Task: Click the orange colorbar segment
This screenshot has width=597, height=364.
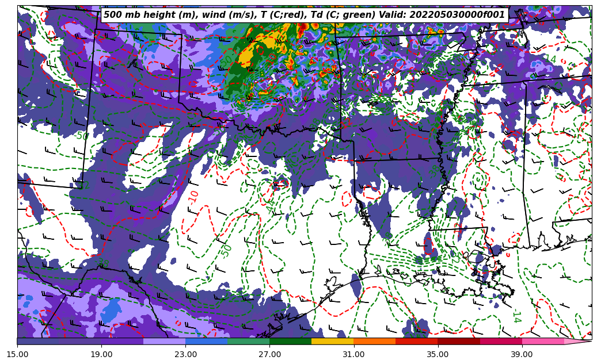Action: (374, 342)
